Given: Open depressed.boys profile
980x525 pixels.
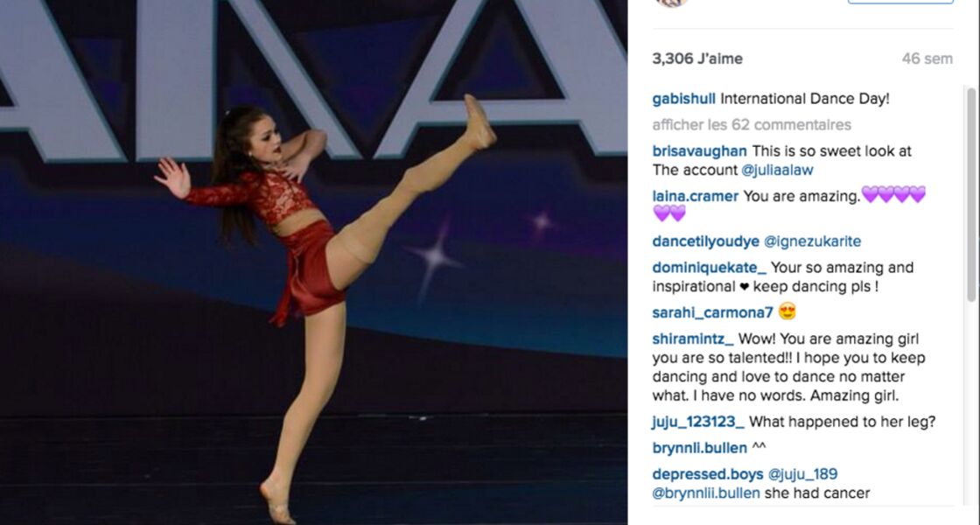Looking at the screenshot, I should click(708, 473).
